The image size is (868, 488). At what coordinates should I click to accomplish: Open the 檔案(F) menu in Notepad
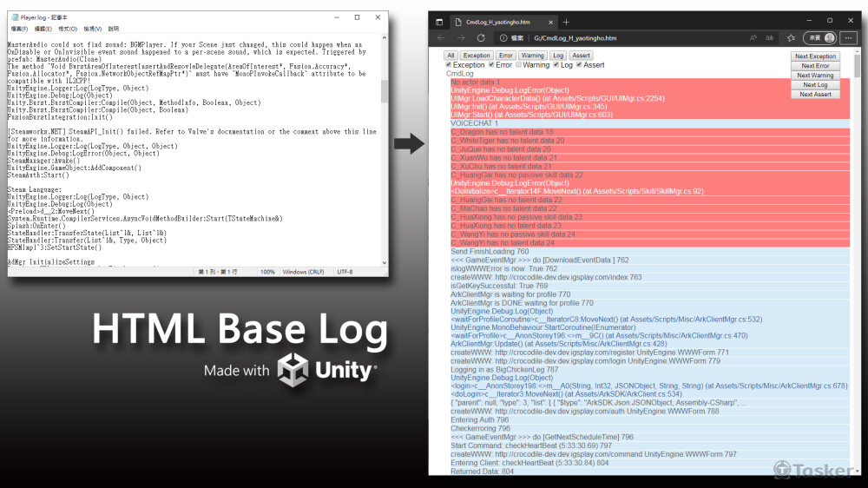19,29
